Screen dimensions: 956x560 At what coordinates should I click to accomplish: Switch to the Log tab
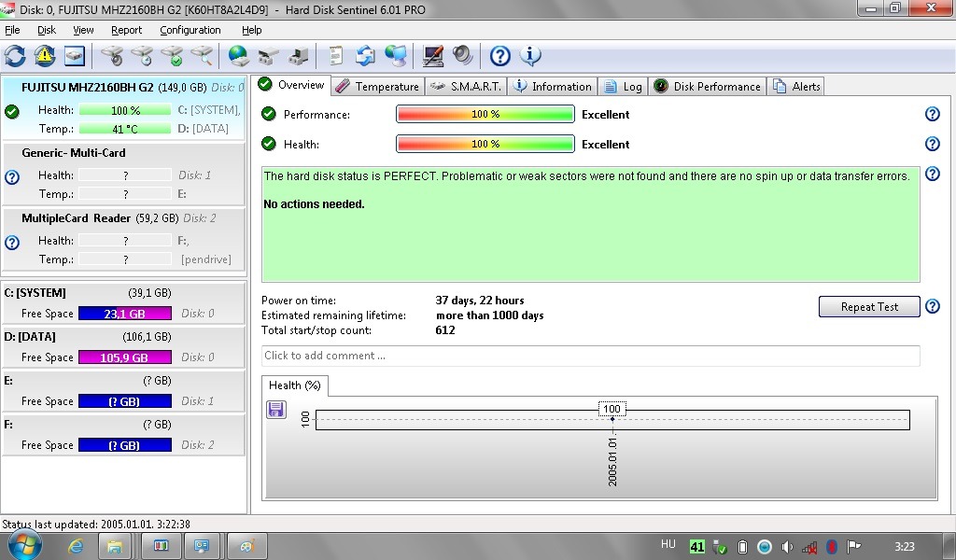click(x=623, y=87)
